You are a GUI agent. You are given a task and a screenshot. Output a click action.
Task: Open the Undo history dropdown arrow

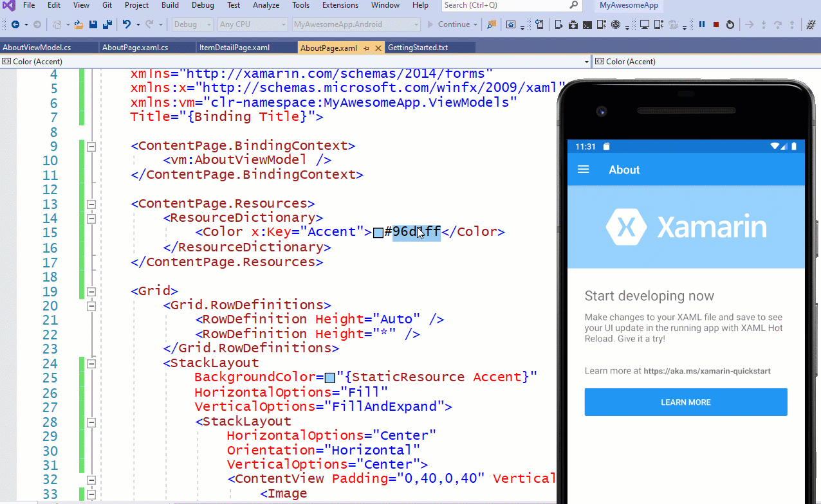point(138,24)
